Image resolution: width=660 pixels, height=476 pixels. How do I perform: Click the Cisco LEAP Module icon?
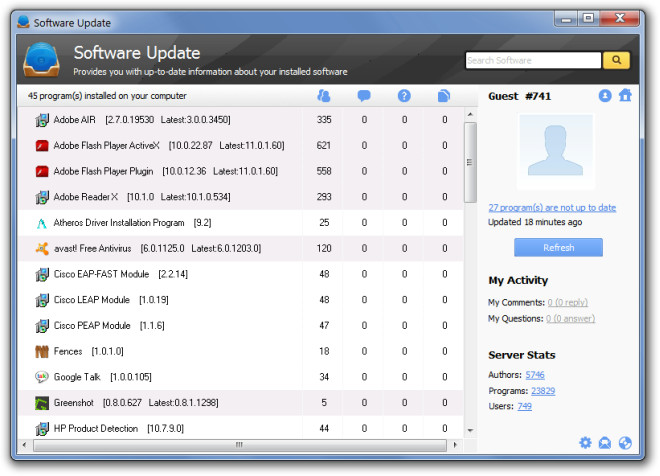(42, 300)
